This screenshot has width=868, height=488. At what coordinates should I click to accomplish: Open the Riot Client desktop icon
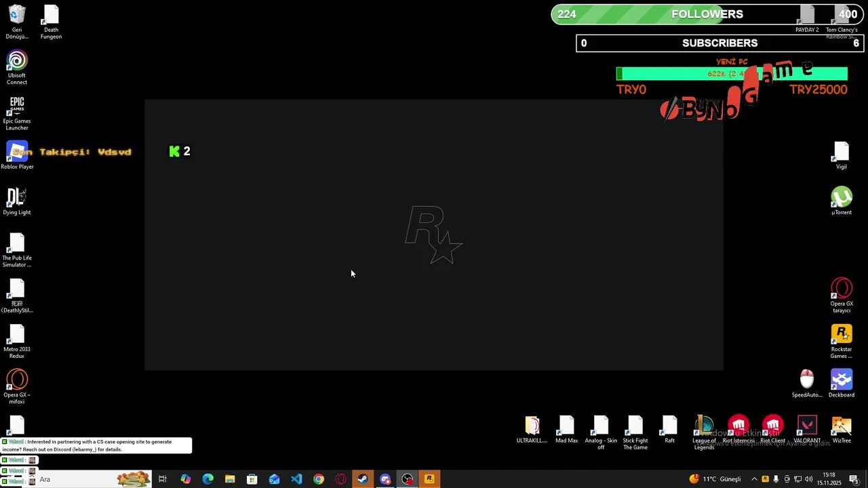coord(773,430)
